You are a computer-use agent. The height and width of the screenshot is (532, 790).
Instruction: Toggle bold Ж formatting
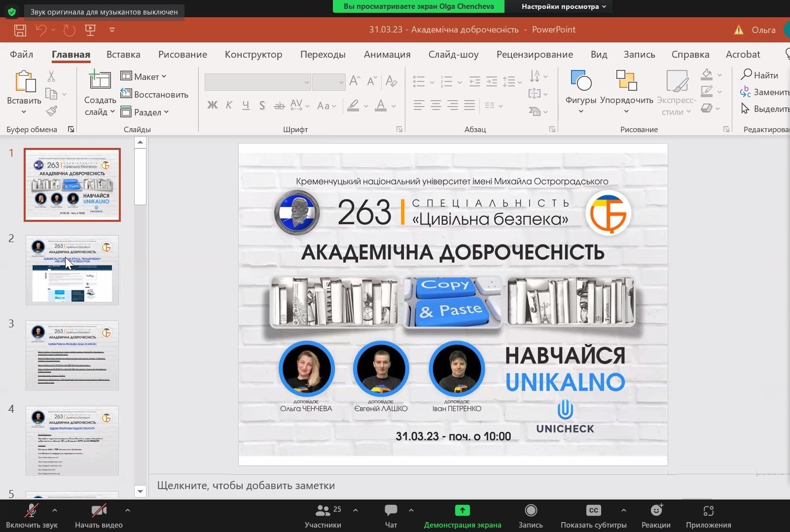tap(213, 105)
